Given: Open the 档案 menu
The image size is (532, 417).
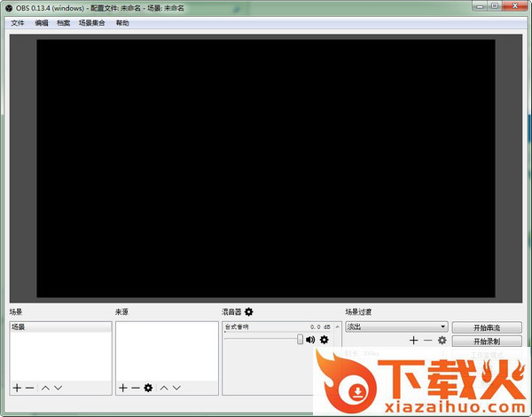Looking at the screenshot, I should pyautogui.click(x=64, y=23).
